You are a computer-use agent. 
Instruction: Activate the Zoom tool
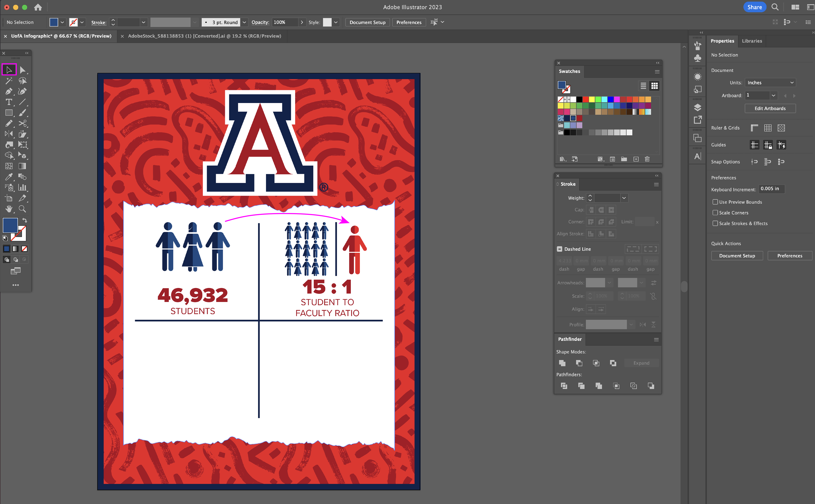click(22, 209)
